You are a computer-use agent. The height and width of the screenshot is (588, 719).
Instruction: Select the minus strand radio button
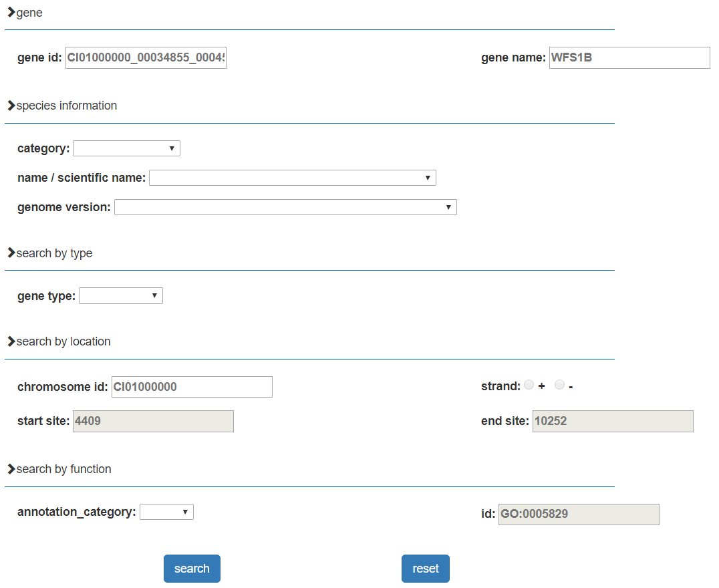(x=560, y=385)
